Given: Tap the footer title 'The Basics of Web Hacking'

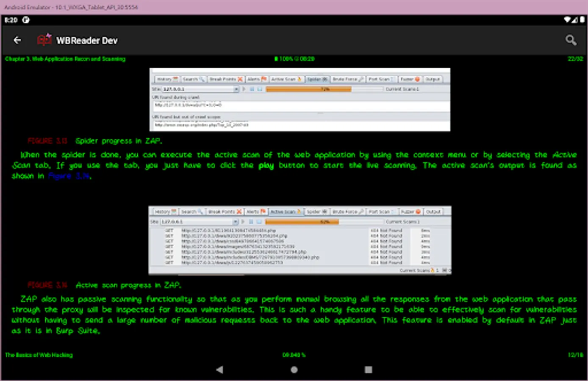Looking at the screenshot, I should click(x=39, y=355).
